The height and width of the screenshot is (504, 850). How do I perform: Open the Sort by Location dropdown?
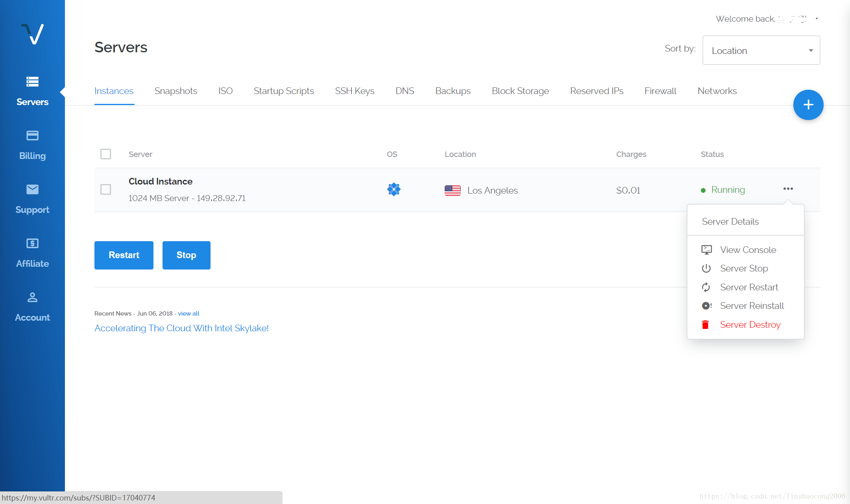[x=761, y=50]
